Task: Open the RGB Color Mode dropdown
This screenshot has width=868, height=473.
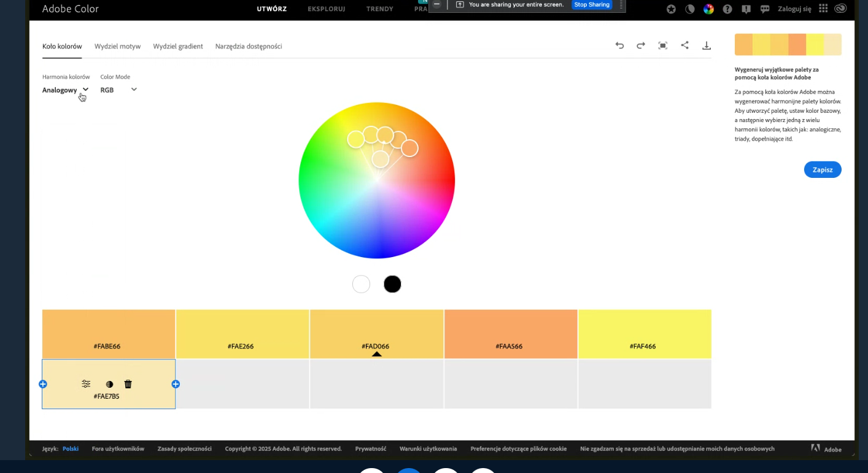Action: click(118, 90)
